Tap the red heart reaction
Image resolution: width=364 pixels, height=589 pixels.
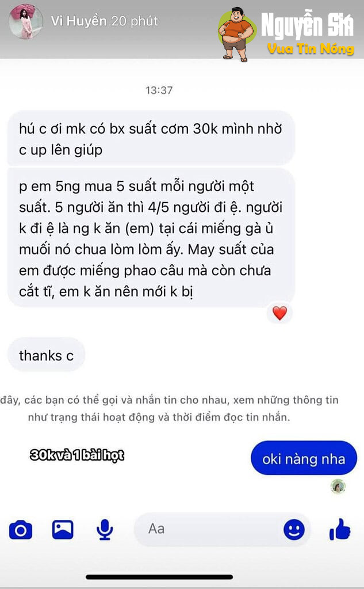[279, 313]
